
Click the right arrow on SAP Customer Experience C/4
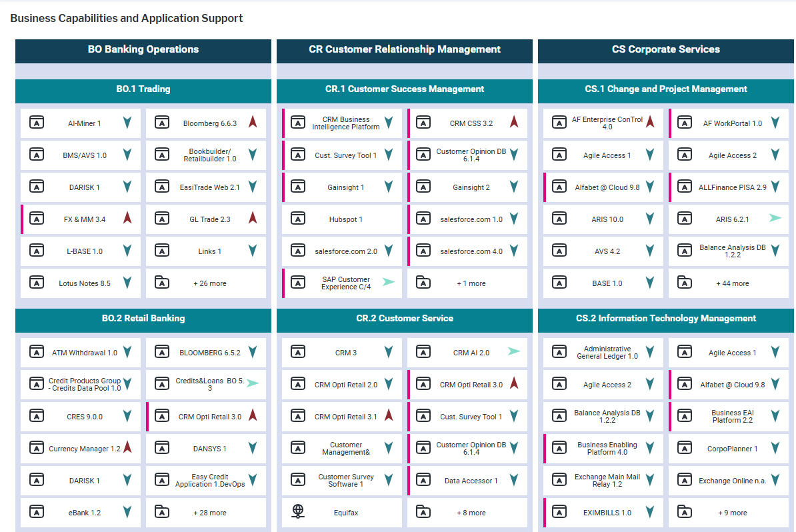(x=388, y=282)
